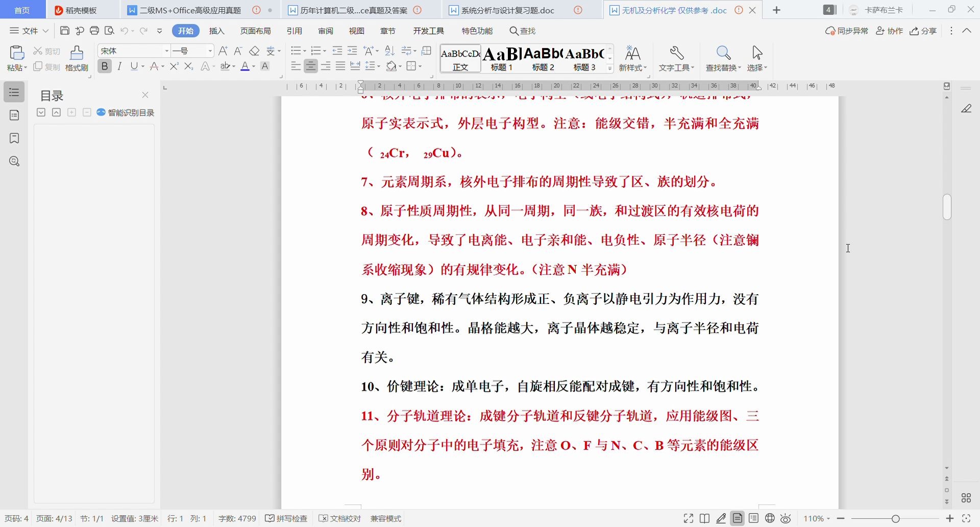The height and width of the screenshot is (527, 980).
Task: Click the Undo arrow icon
Action: 125,31
